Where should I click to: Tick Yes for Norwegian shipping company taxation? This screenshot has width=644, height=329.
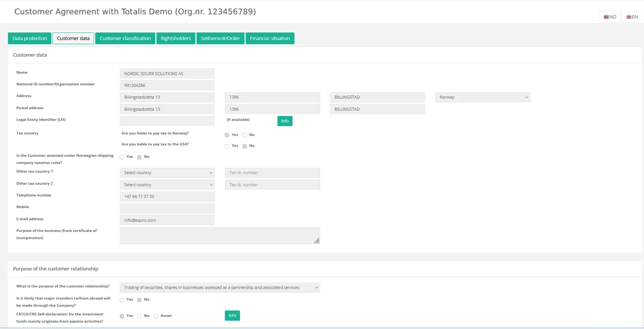pos(122,157)
